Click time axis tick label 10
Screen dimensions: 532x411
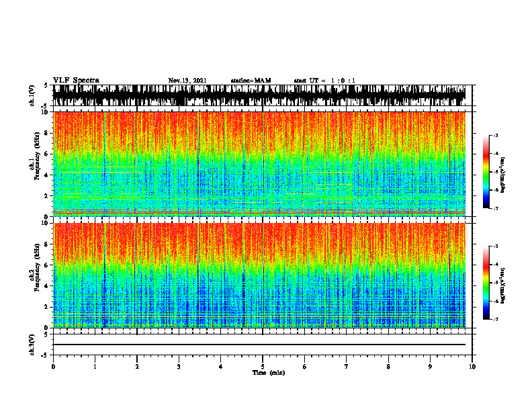click(472, 367)
